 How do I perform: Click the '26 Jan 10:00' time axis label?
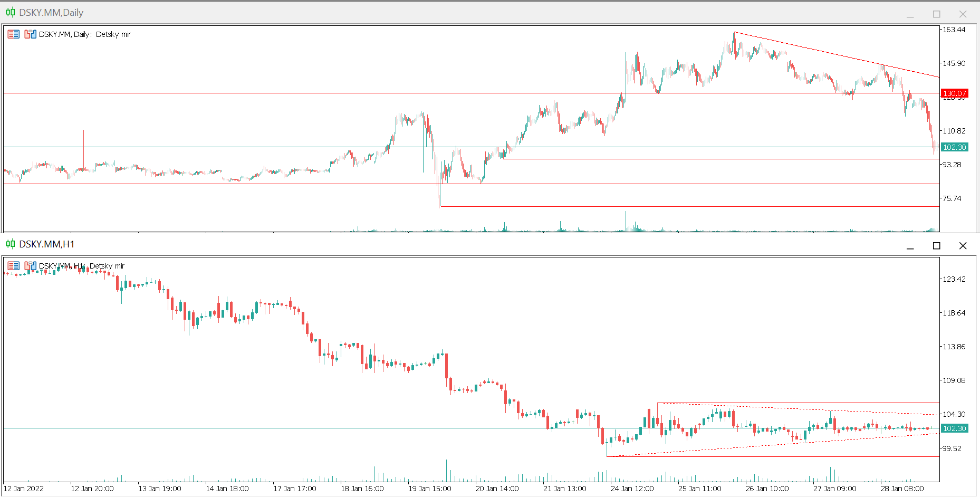coord(767,489)
